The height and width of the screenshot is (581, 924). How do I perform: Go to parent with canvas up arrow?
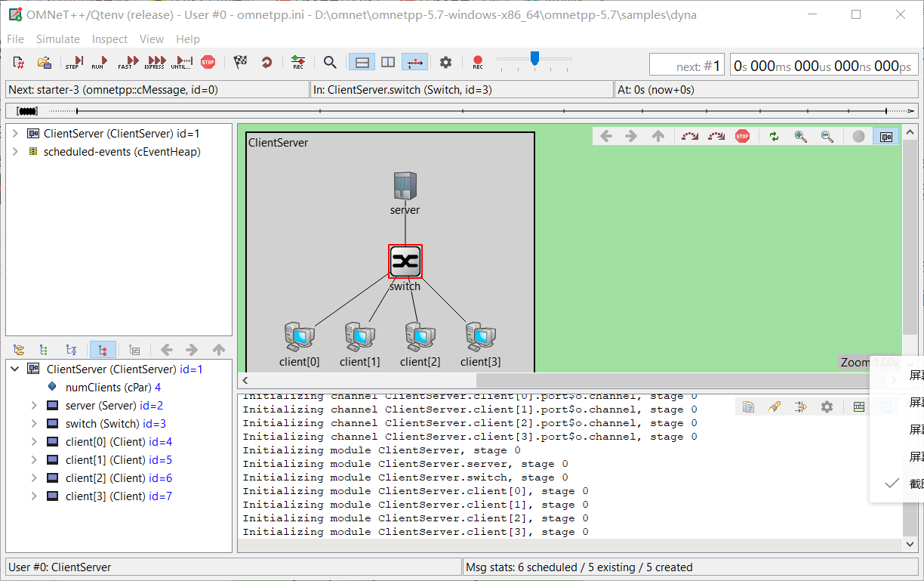coord(658,136)
